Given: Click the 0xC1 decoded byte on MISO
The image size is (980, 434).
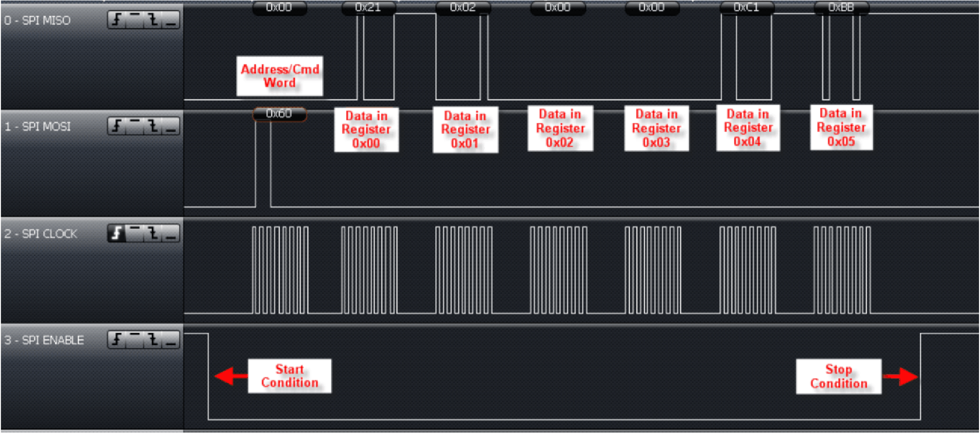Looking at the screenshot, I should click(747, 8).
